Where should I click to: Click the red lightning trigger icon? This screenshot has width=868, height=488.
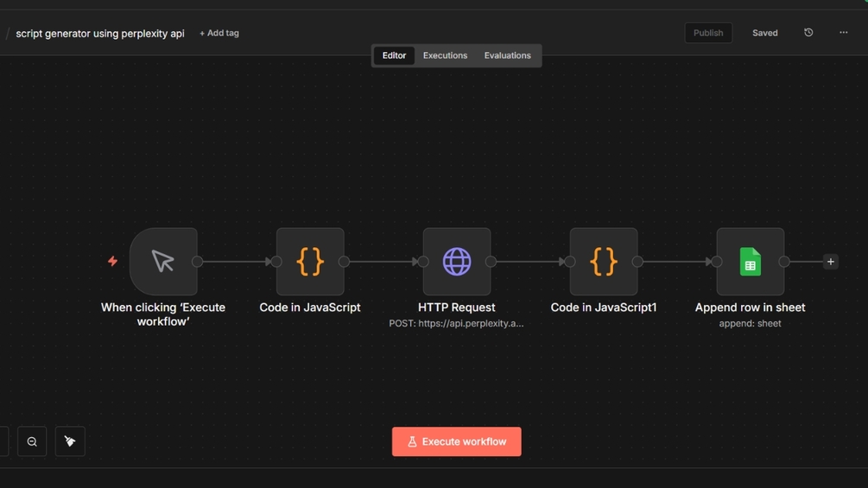tap(112, 261)
